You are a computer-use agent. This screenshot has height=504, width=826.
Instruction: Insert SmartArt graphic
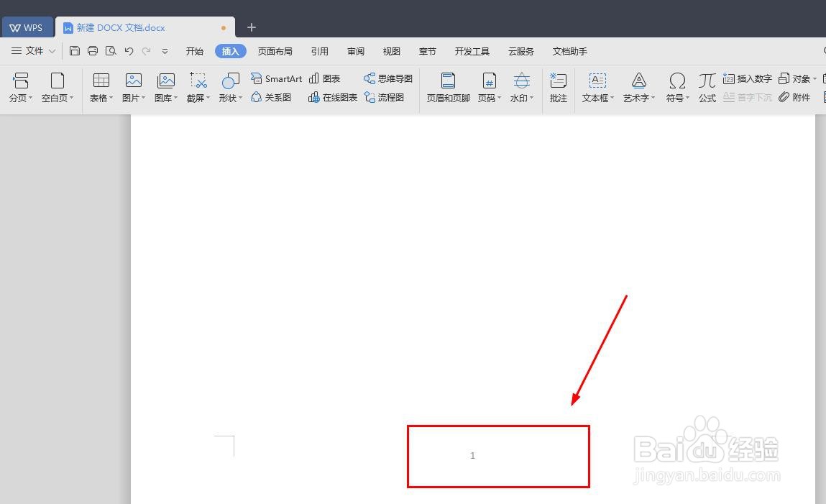click(x=276, y=78)
